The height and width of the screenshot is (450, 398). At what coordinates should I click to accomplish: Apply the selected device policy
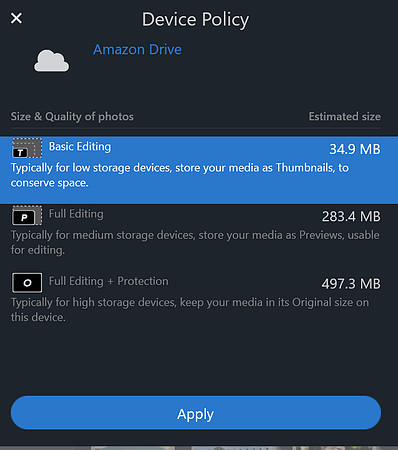pyautogui.click(x=196, y=413)
